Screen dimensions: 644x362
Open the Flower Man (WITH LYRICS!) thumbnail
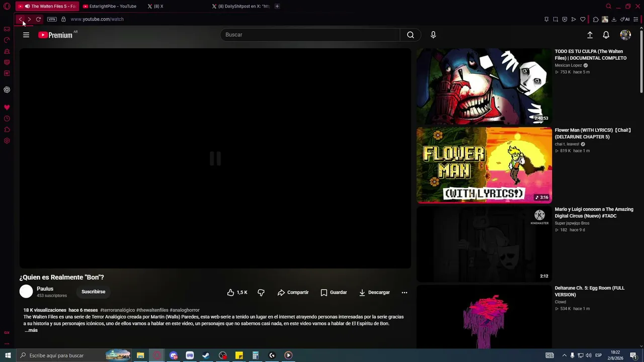[484, 165]
